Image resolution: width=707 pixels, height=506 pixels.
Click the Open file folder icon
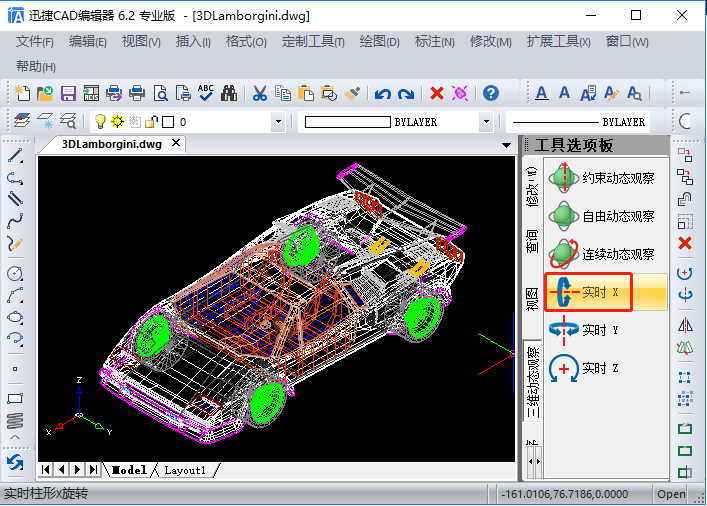point(45,93)
